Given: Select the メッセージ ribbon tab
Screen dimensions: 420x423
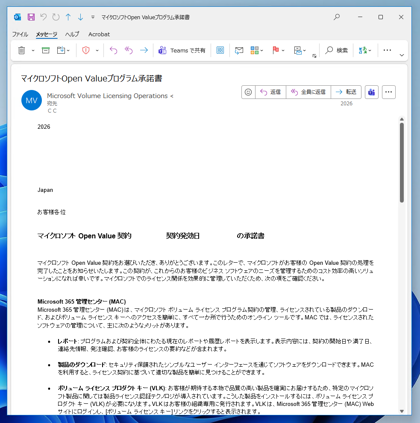Looking at the screenshot, I should pos(47,34).
